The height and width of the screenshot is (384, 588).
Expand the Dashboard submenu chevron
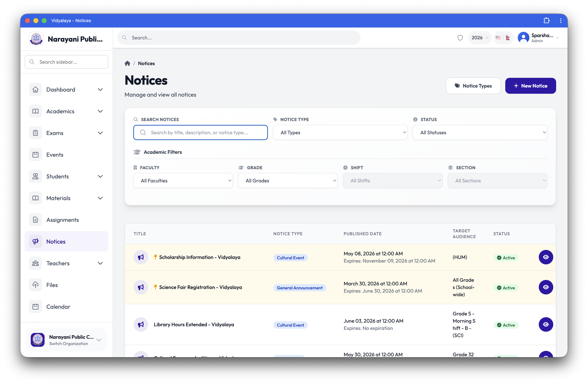pyautogui.click(x=100, y=90)
